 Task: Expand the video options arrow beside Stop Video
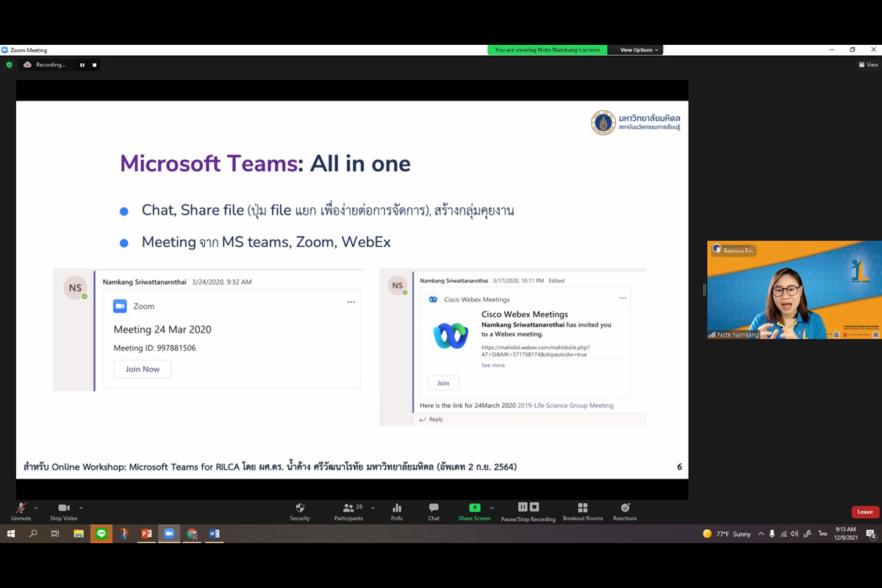tap(81, 508)
